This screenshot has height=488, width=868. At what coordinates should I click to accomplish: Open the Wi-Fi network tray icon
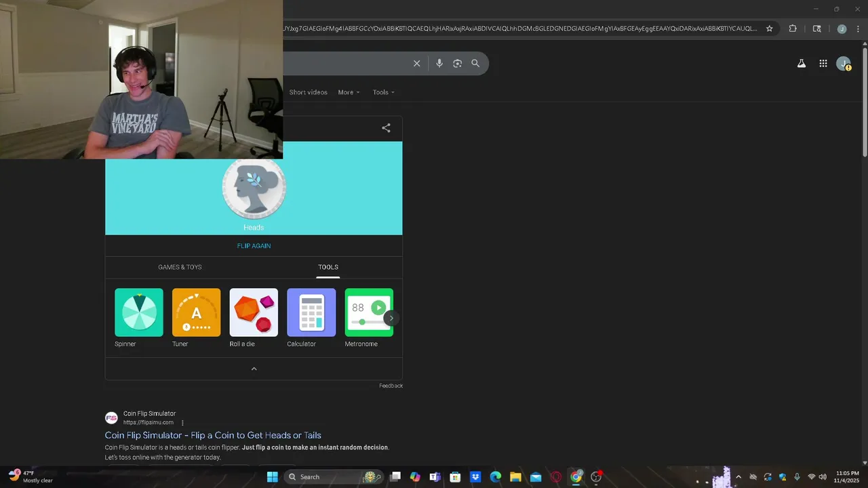(811, 476)
